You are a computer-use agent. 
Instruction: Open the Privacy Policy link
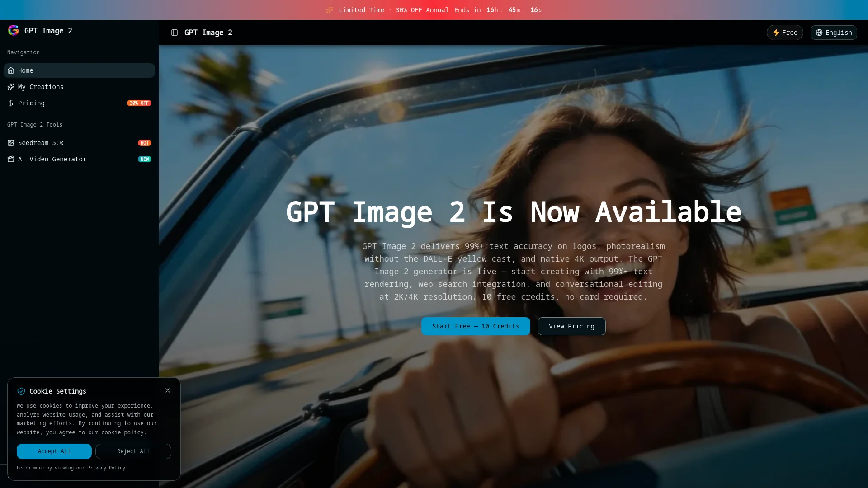[106, 468]
